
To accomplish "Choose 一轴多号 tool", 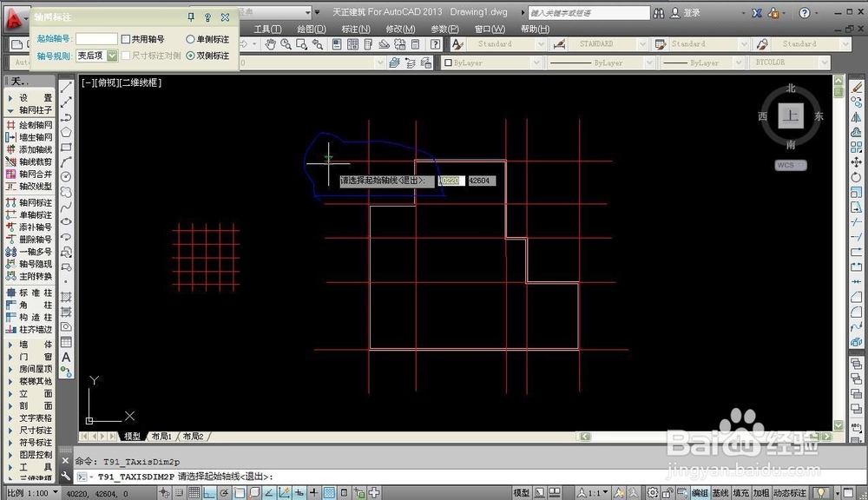I will (x=30, y=252).
